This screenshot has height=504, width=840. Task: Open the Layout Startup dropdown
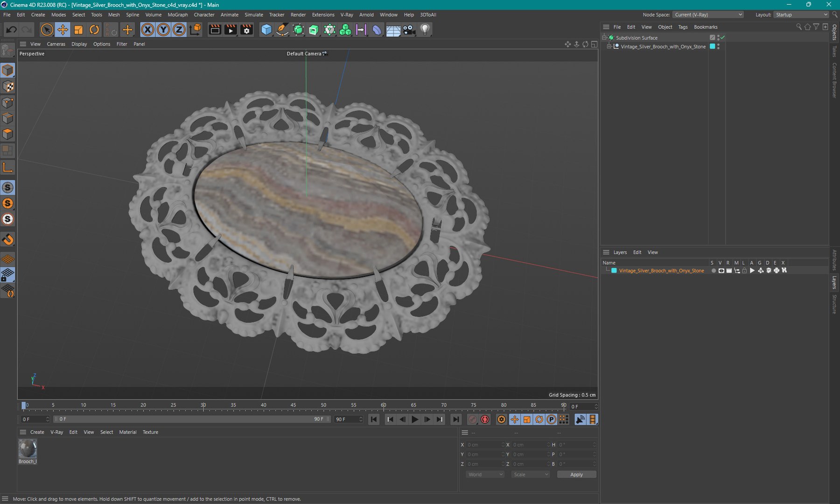[x=801, y=14]
